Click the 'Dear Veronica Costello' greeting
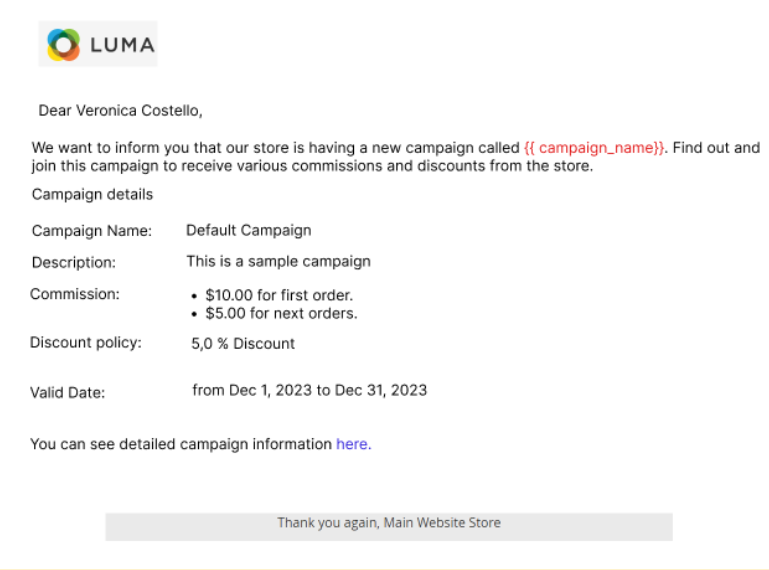Viewport: 769px width, 570px height. pyautogui.click(x=120, y=110)
